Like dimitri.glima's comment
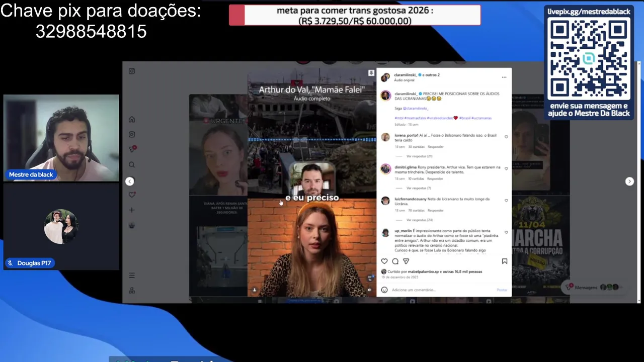 506,168
